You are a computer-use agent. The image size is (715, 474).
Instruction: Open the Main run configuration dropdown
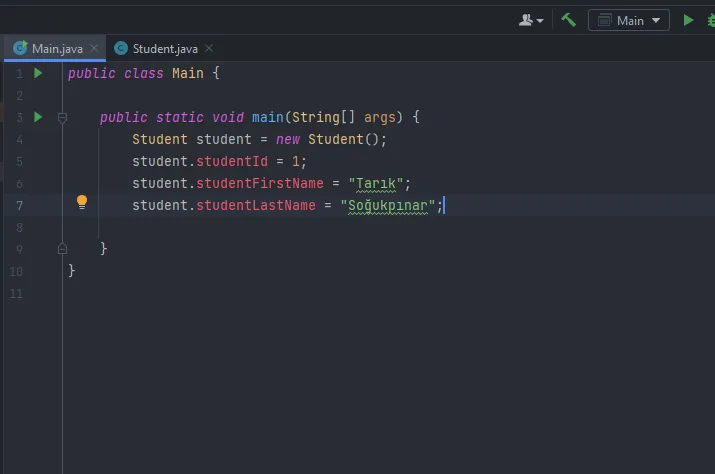coord(628,21)
